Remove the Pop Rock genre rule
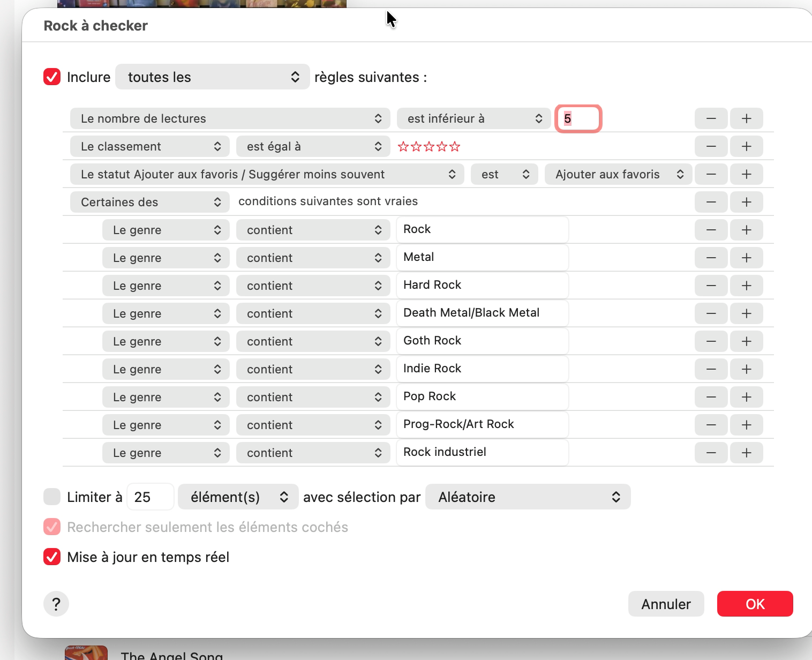Viewport: 812px width, 660px height. (711, 397)
